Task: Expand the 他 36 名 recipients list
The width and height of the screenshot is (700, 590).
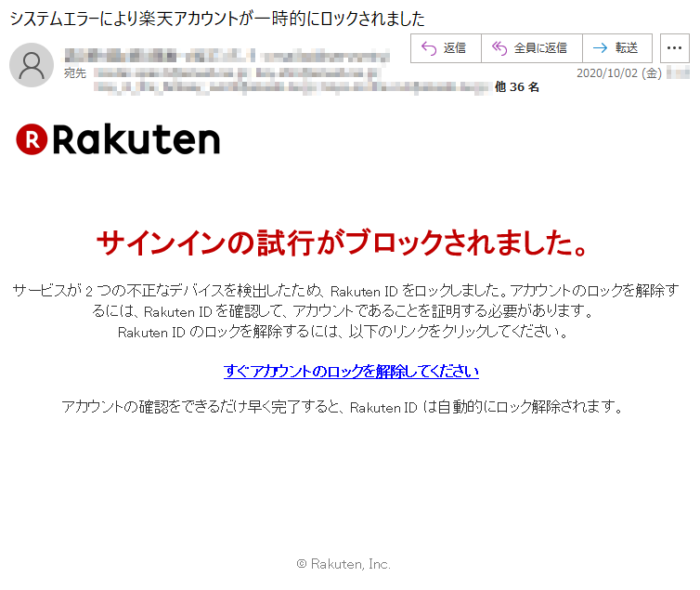Action: tap(516, 87)
